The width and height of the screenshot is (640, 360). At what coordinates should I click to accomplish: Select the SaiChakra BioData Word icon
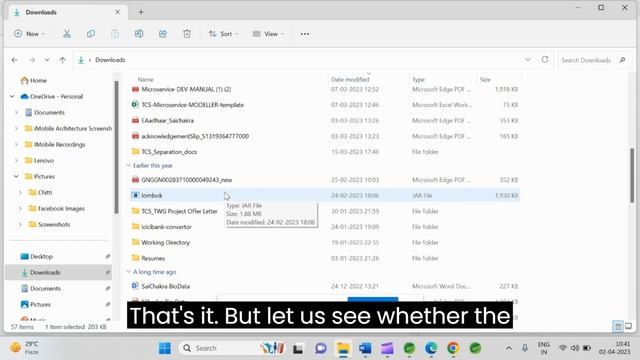(136, 286)
